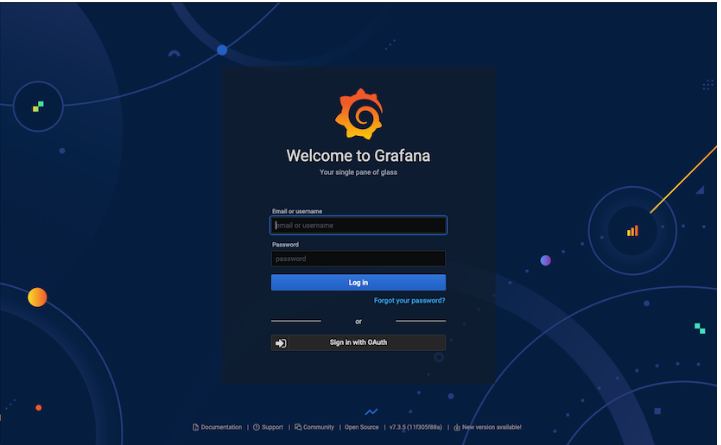
Task: Click the v7.3.5 version text
Action: tap(415, 427)
